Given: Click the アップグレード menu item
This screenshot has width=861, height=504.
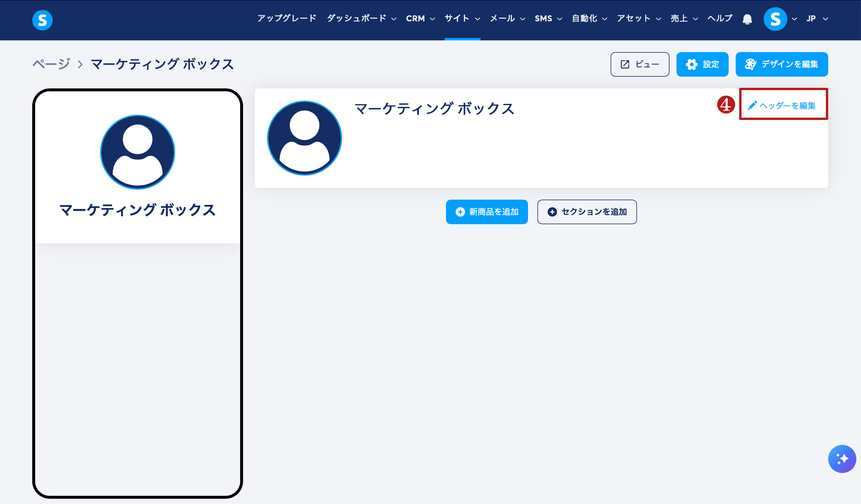Looking at the screenshot, I should [x=287, y=18].
